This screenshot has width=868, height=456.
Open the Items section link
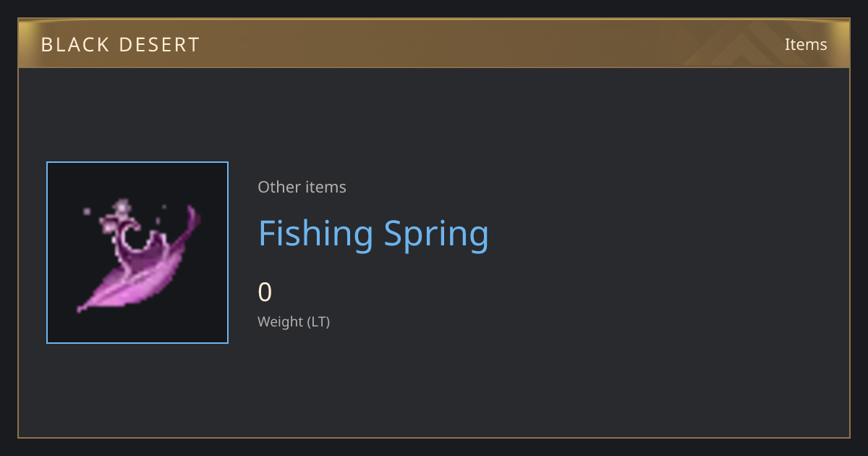[x=806, y=44]
